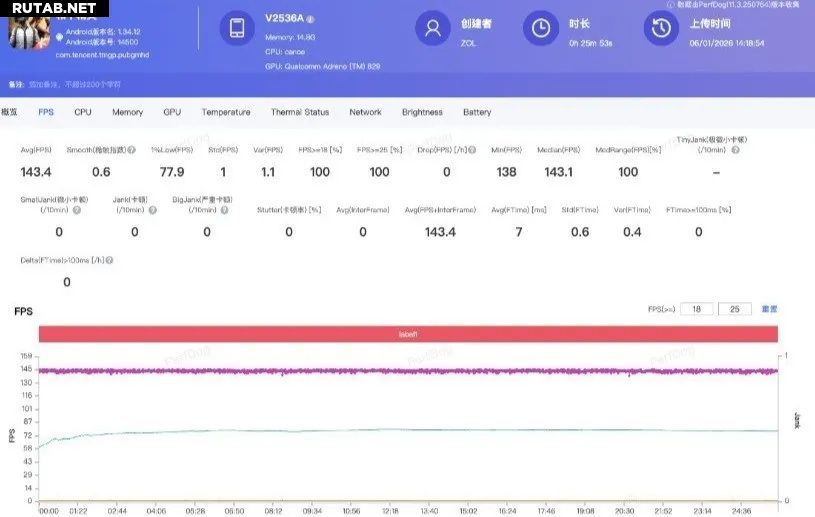Select the red label1 bar above chart

408,334
